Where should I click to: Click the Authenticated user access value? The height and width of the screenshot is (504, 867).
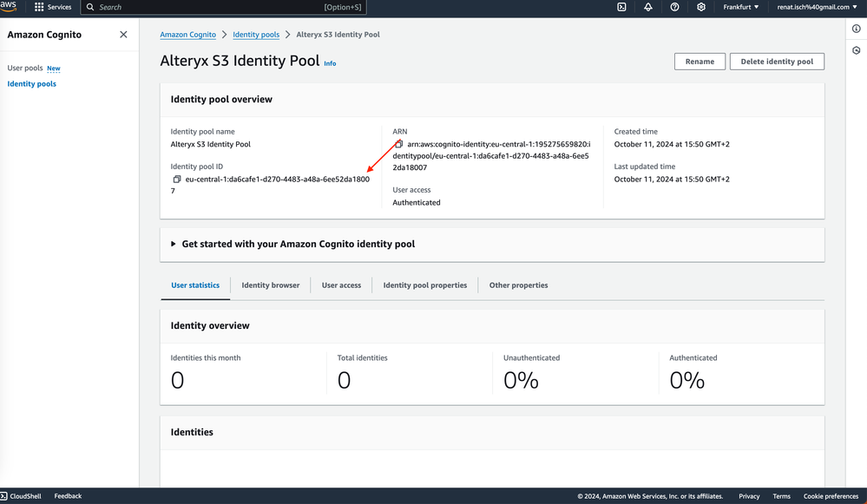click(x=417, y=203)
